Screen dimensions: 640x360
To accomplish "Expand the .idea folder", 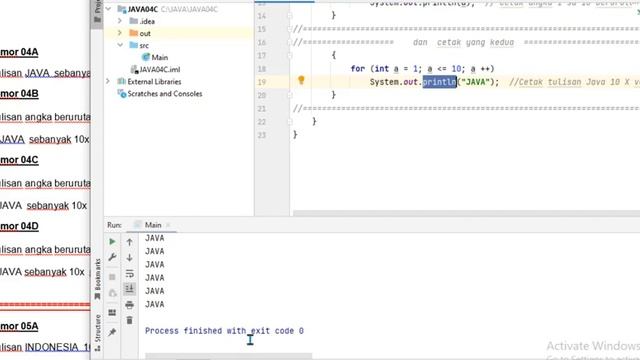I will tap(120, 21).
